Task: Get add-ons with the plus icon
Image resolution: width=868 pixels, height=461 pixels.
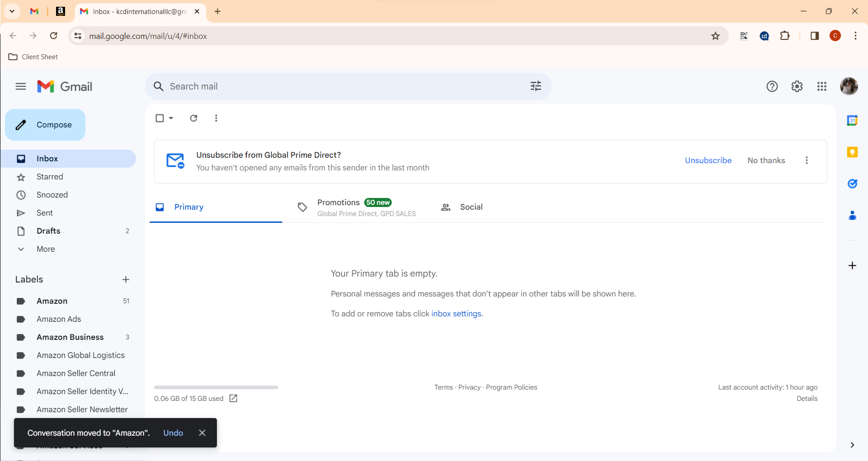Action: (852, 265)
